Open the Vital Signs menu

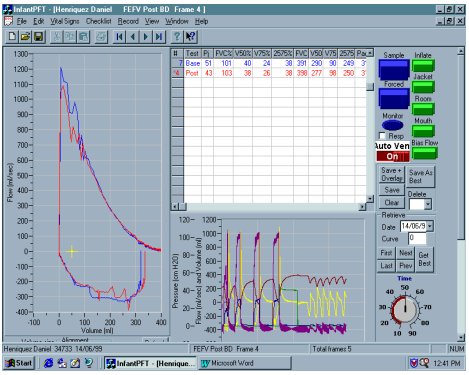[x=65, y=21]
